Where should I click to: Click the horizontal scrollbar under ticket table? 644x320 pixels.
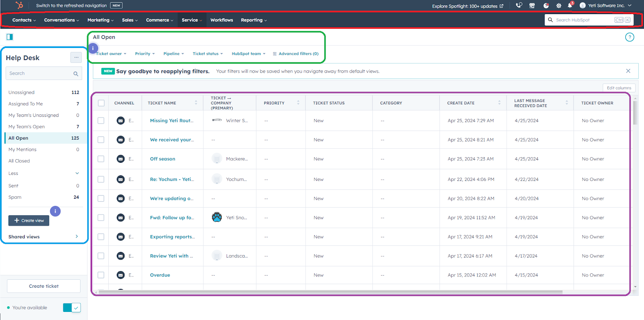[x=330, y=292]
